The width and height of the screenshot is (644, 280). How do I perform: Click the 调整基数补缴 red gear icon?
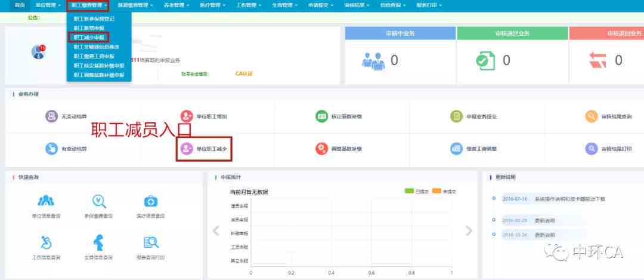(x=321, y=149)
